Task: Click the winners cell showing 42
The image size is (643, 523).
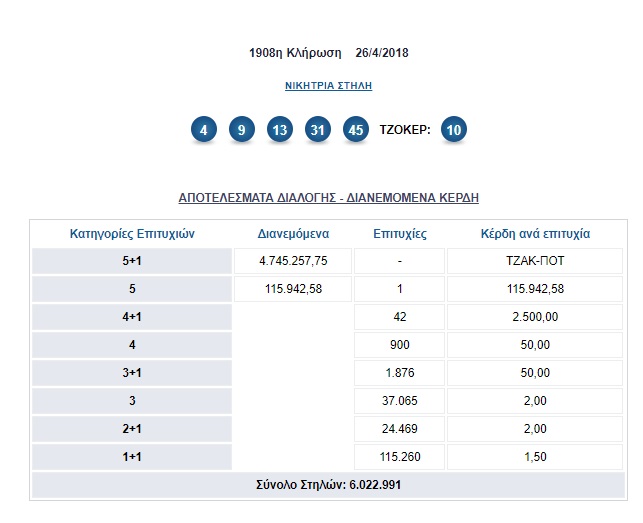Action: click(399, 317)
